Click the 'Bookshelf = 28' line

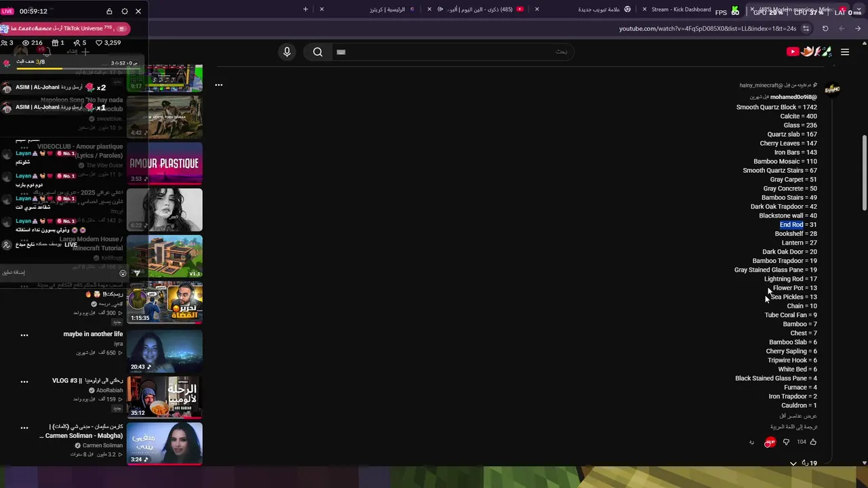tap(796, 234)
